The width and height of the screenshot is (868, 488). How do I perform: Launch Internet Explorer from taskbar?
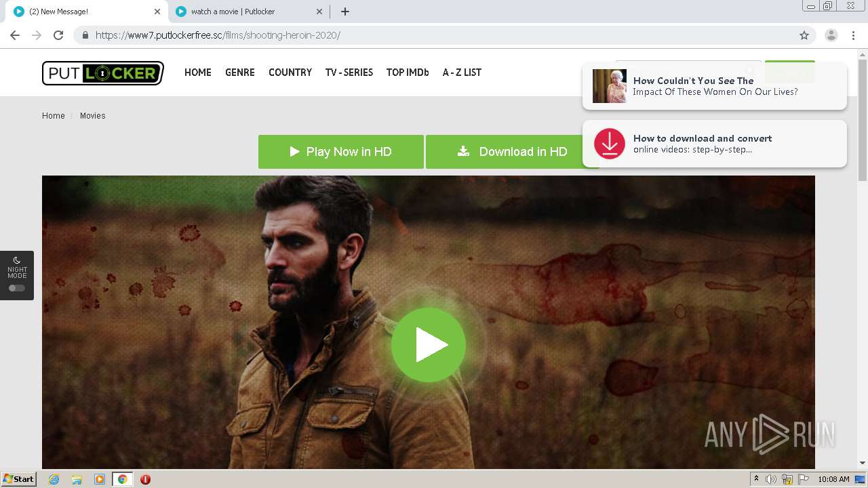click(x=54, y=479)
